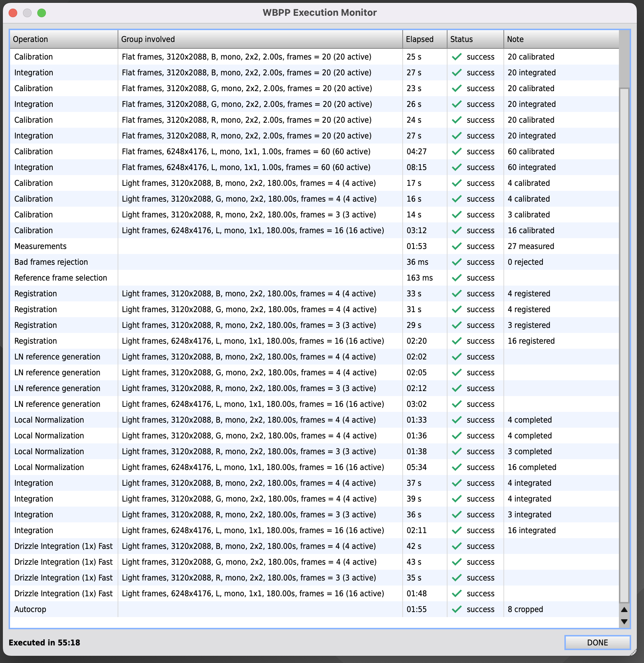Select the Autocrop operation row
Screen dimensions: 644x663
pos(30,609)
